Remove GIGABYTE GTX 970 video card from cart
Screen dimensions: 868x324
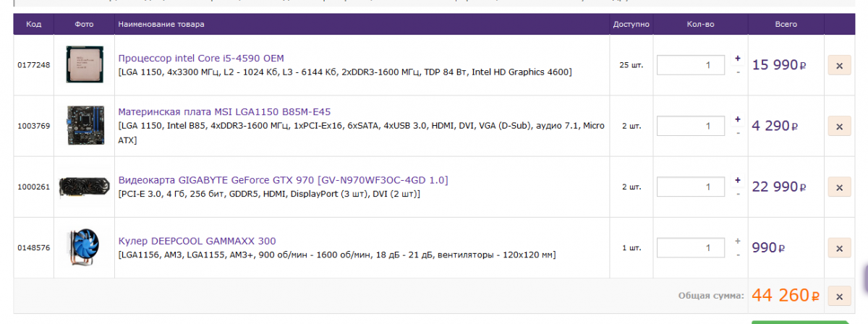pyautogui.click(x=839, y=187)
